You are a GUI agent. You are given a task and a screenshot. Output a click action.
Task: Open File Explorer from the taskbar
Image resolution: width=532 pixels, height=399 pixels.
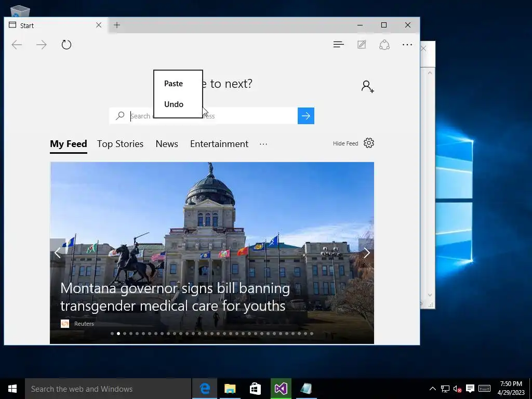click(x=230, y=389)
